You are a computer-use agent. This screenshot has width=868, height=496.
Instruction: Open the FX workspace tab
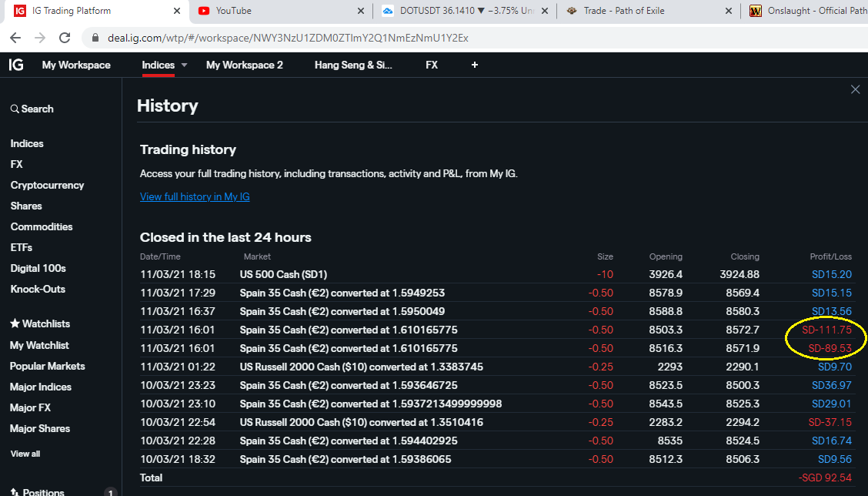431,65
